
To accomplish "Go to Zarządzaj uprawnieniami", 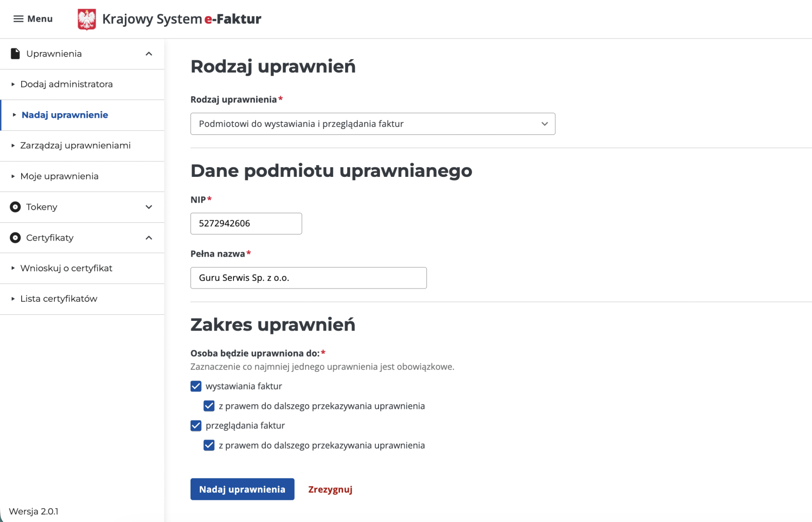I will pyautogui.click(x=75, y=146).
